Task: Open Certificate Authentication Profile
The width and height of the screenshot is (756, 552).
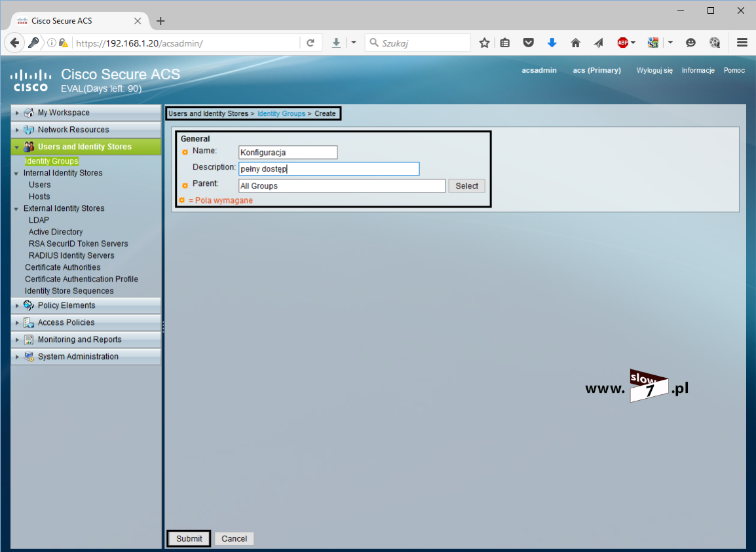Action: [81, 279]
